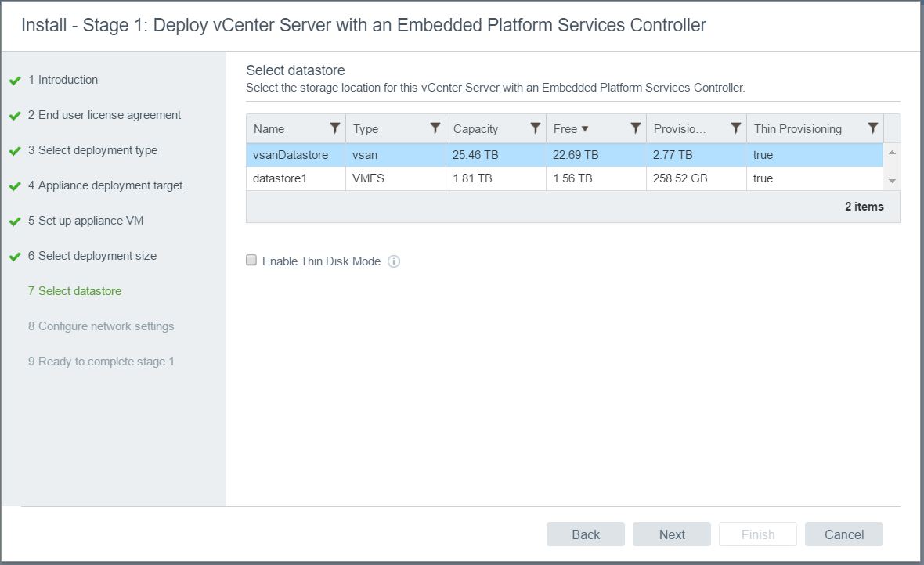This screenshot has height=565, width=924.
Task: Click step 8 Configure network settings
Action: coord(101,326)
